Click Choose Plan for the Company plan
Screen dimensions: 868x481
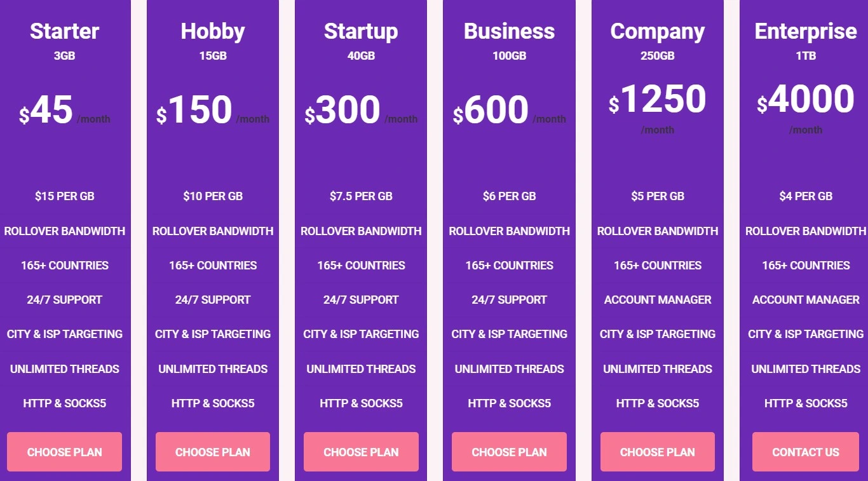(657, 452)
